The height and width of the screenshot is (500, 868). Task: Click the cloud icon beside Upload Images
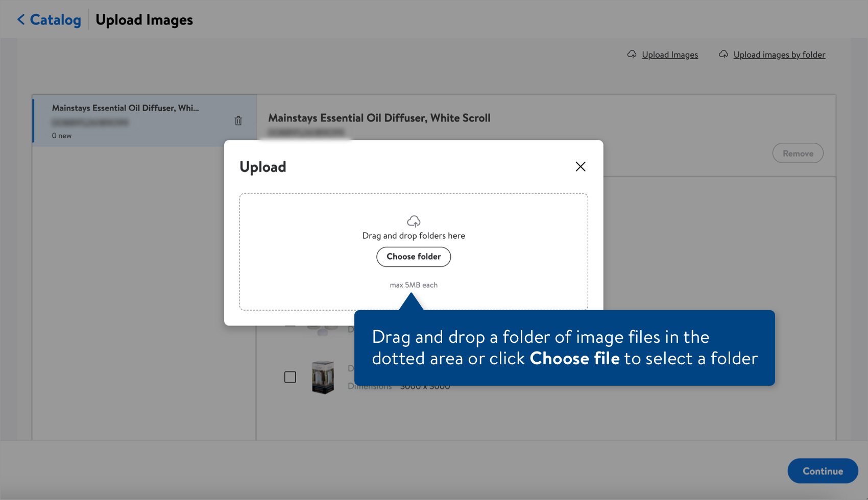pyautogui.click(x=632, y=54)
